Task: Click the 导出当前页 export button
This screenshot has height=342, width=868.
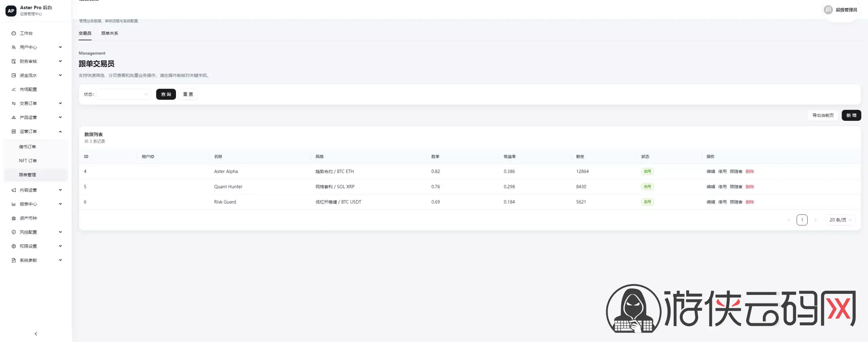Action: [x=823, y=115]
